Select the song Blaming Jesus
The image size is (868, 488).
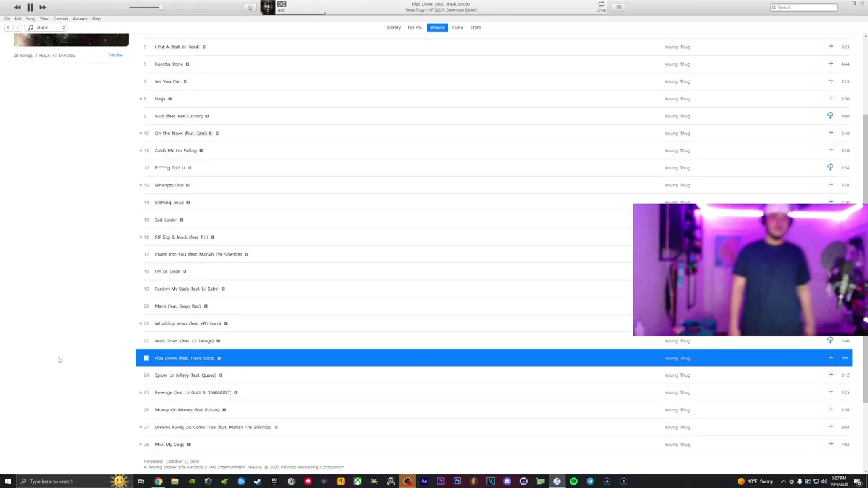tap(169, 202)
